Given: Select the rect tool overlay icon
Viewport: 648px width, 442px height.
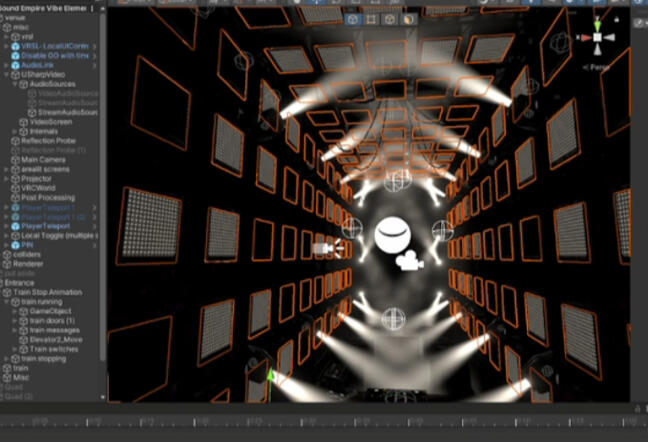Looking at the screenshot, I should click(371, 19).
